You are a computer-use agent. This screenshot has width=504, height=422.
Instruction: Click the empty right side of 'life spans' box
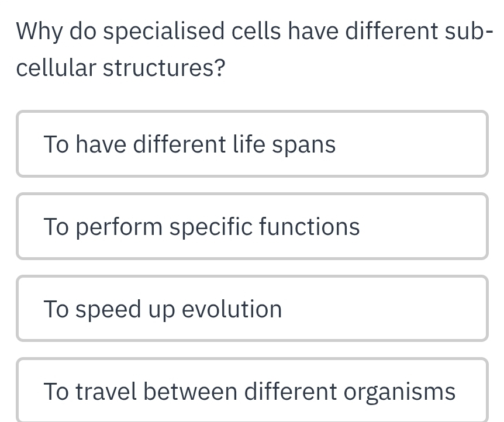click(x=412, y=144)
